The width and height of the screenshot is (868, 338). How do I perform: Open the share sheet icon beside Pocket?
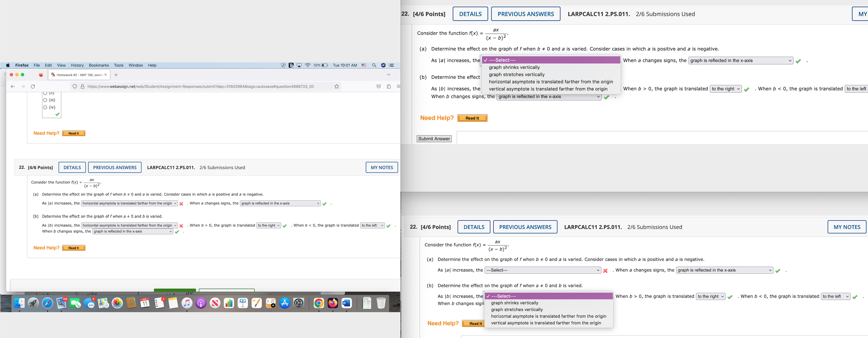pos(388,86)
